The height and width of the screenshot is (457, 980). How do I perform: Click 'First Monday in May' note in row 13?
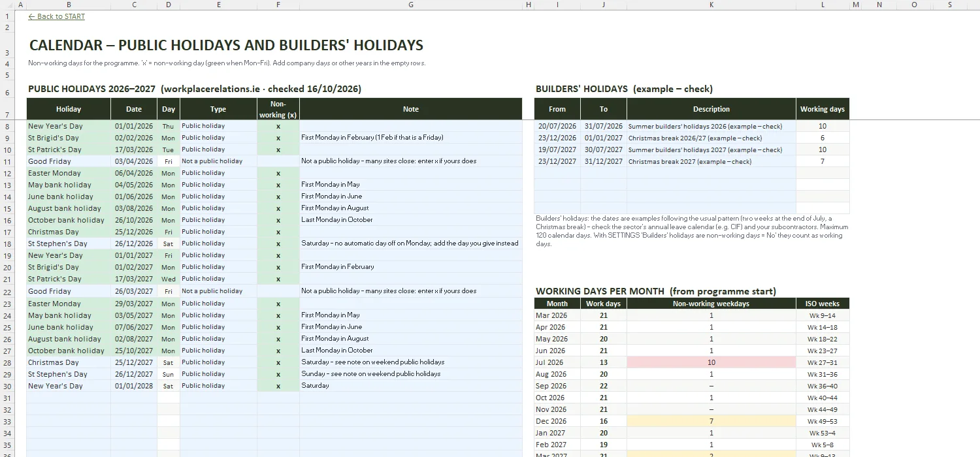(411, 185)
